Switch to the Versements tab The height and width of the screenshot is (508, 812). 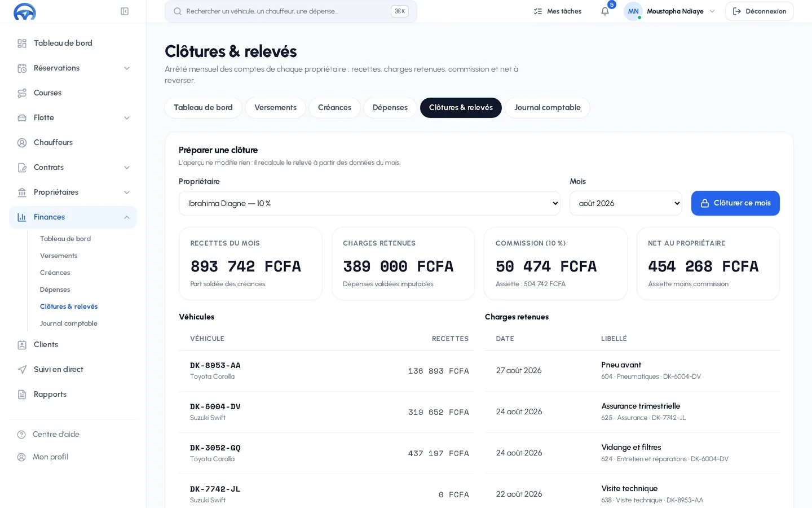pos(275,108)
